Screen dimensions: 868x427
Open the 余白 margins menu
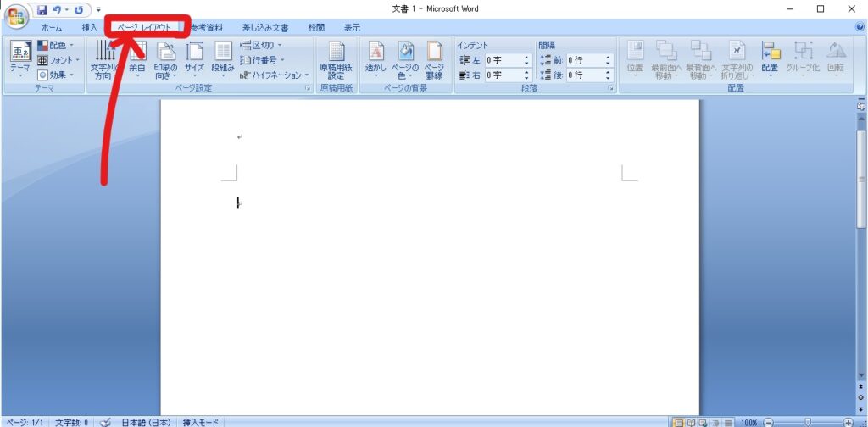coord(136,60)
